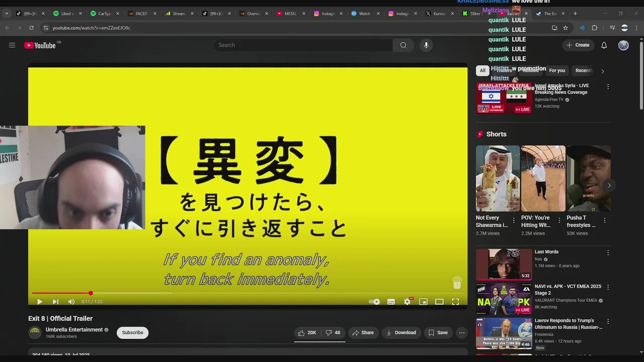This screenshot has width=644, height=362.
Task: Open options for Israel Attacks Syria video
Action: pos(608,86)
